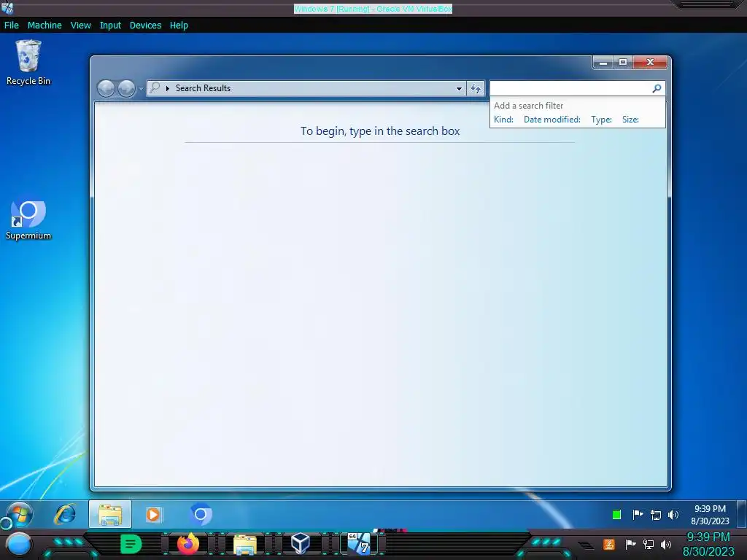Click the Windows 7 VM host taskbar button
Screen dimensions: 747x560
tap(359, 544)
